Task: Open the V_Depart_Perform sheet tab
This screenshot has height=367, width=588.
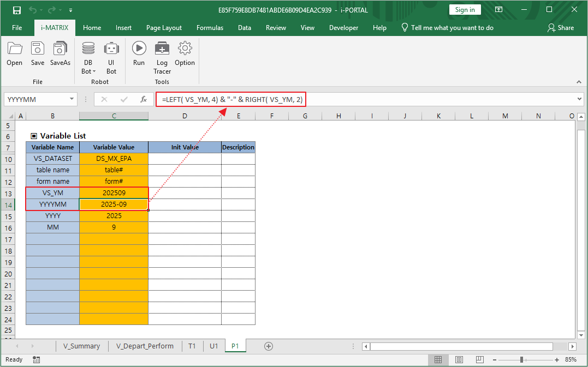Action: pyautogui.click(x=145, y=346)
